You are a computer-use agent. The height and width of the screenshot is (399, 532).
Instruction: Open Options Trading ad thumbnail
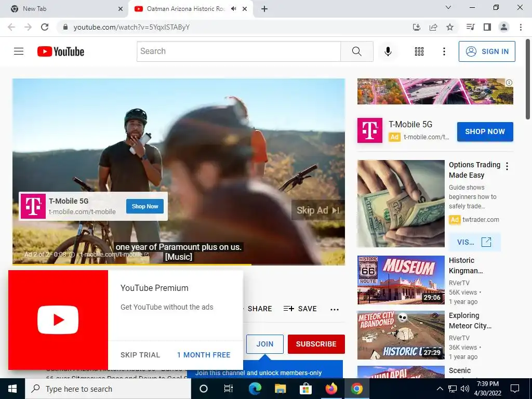[401, 204]
